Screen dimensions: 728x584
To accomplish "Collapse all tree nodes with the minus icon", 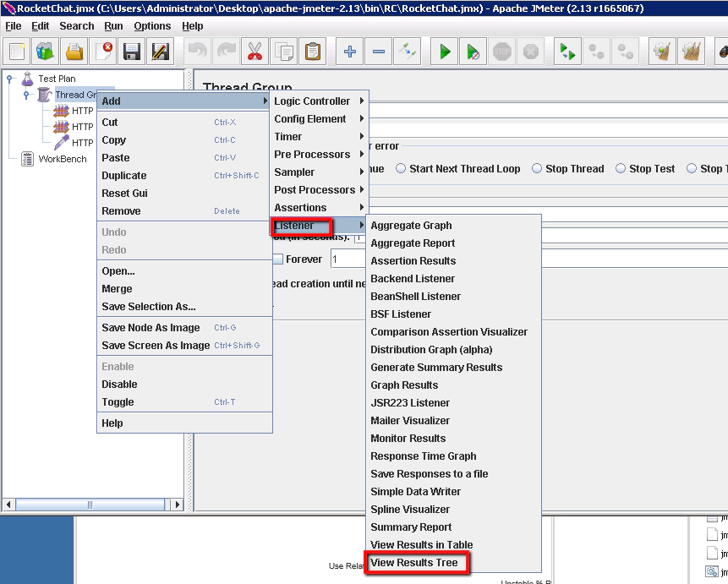I will click(378, 52).
